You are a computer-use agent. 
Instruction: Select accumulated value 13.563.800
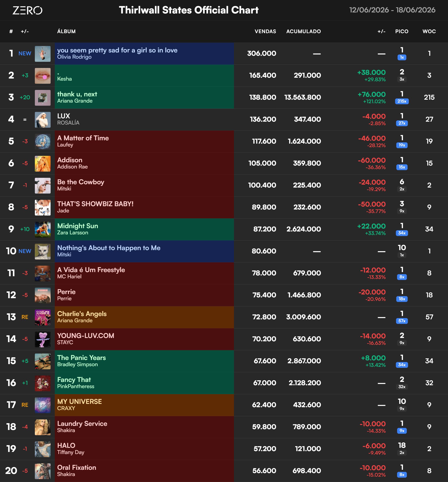point(303,97)
